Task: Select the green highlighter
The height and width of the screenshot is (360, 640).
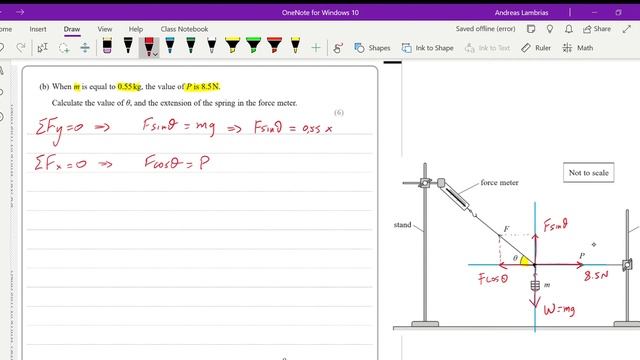Action: pyautogui.click(x=253, y=46)
